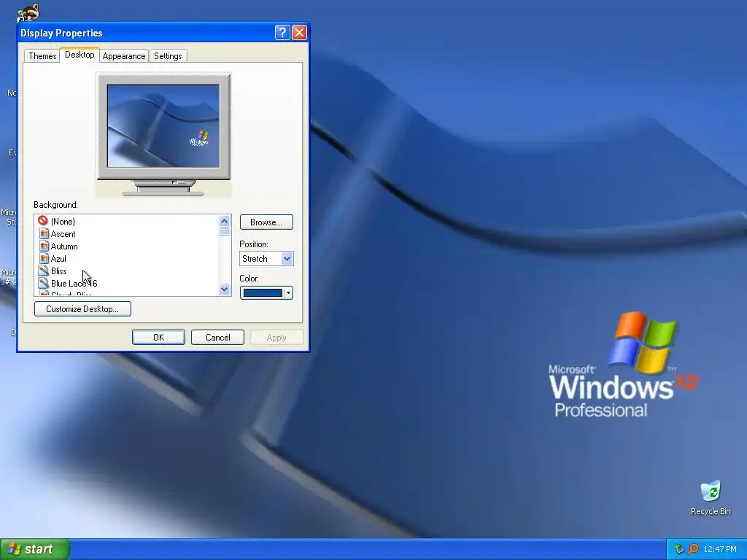Click the leftmost system tray icon
Screen dimensions: 747x560
[679, 549]
